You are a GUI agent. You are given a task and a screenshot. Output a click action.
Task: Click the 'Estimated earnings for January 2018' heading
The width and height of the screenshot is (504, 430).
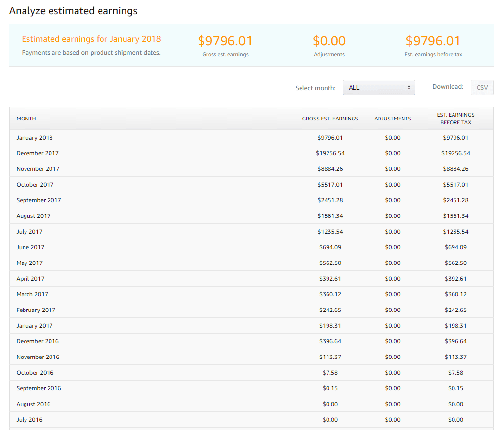coord(91,39)
